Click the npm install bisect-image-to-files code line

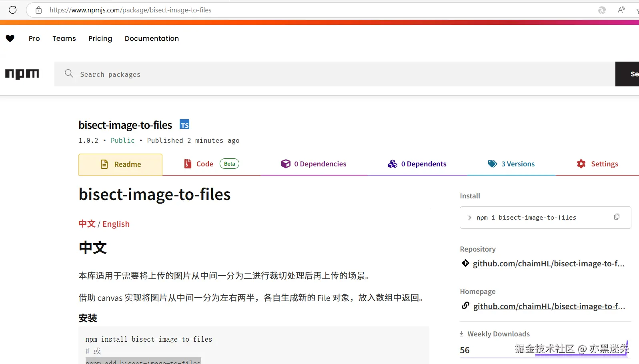click(149, 339)
